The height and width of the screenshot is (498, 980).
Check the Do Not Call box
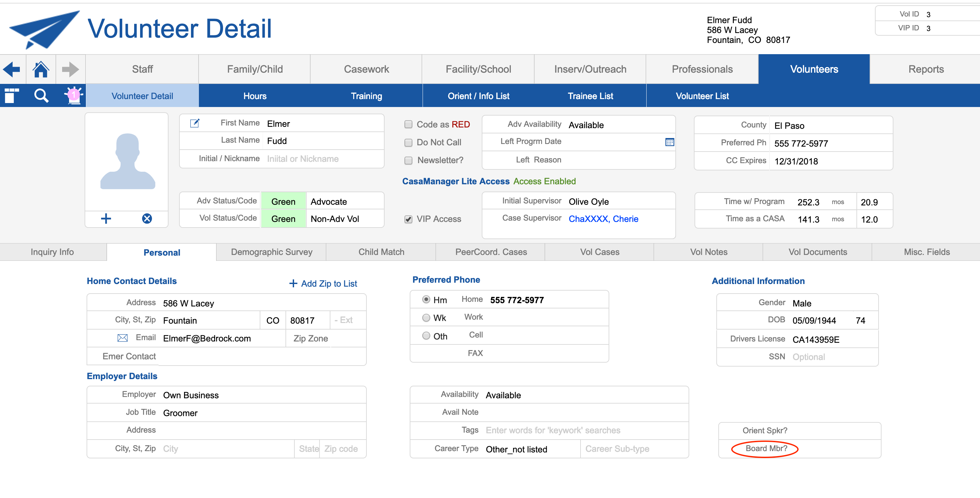[x=408, y=143]
